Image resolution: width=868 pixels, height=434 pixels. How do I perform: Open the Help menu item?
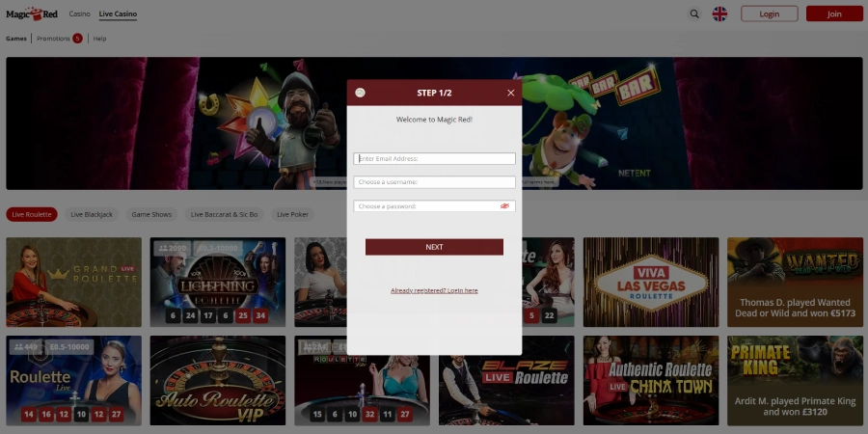(x=99, y=39)
